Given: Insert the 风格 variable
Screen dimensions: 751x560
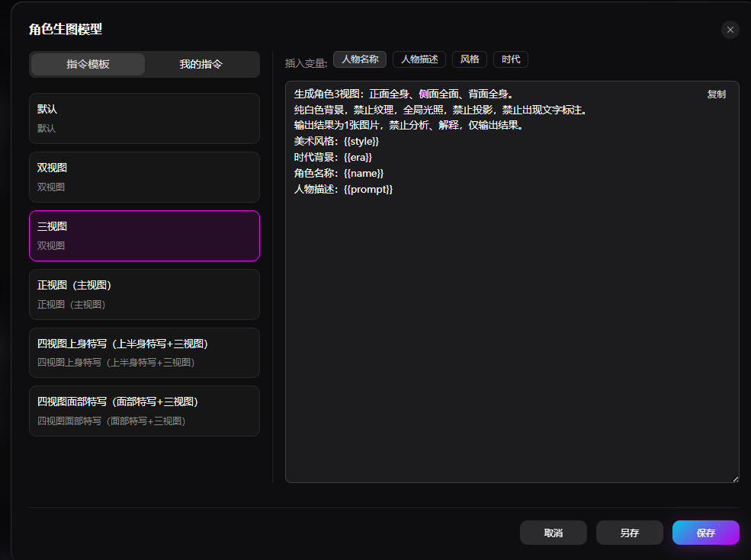Looking at the screenshot, I should coord(470,59).
